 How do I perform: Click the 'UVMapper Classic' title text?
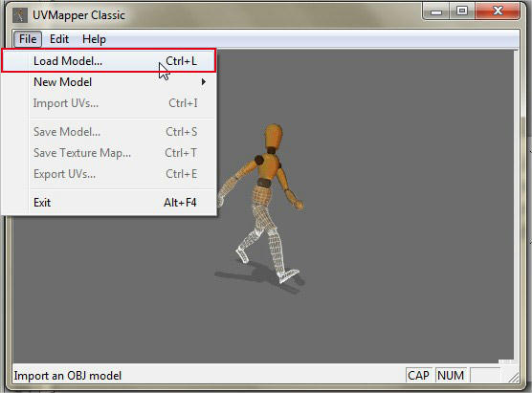[x=78, y=15]
